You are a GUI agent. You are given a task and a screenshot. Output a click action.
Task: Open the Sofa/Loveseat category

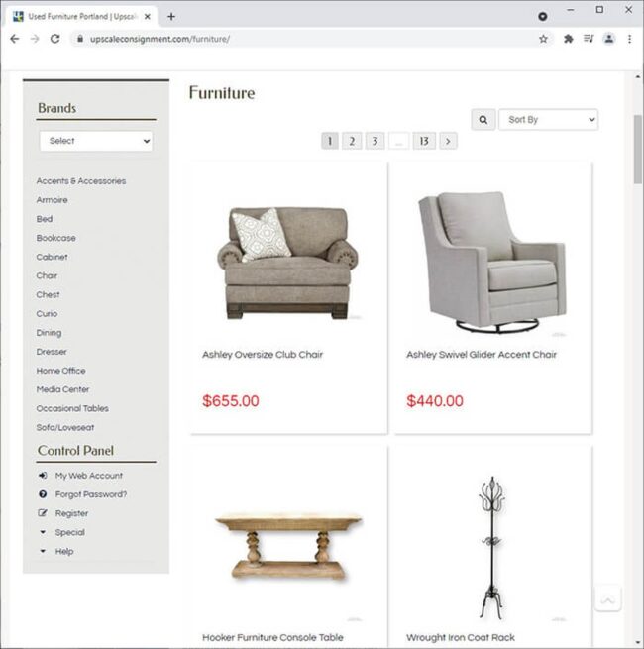click(65, 428)
